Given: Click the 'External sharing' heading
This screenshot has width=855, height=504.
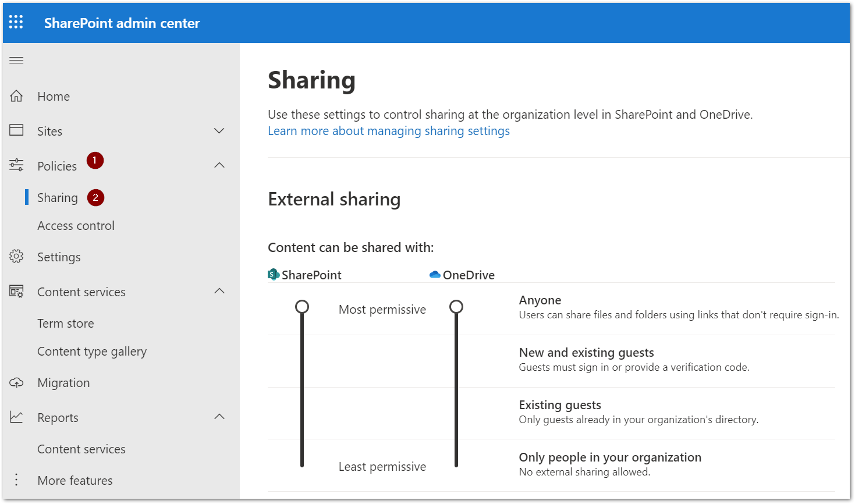Looking at the screenshot, I should (x=334, y=200).
